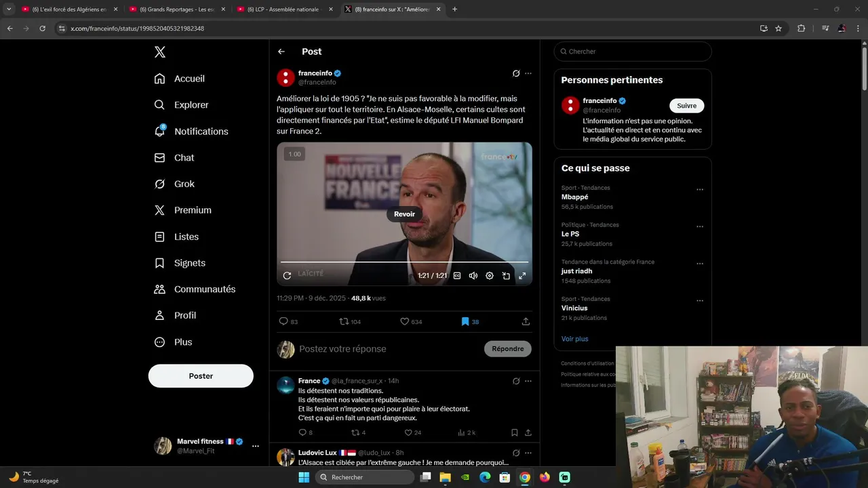Screen dimensions: 868x488
Task: Click the Poster button
Action: pos(201,376)
